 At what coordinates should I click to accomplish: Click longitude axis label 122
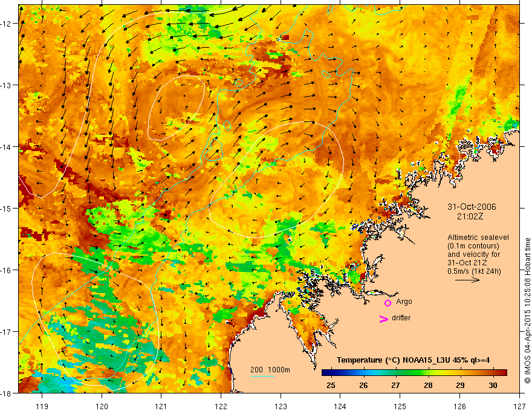pyautogui.click(x=221, y=406)
